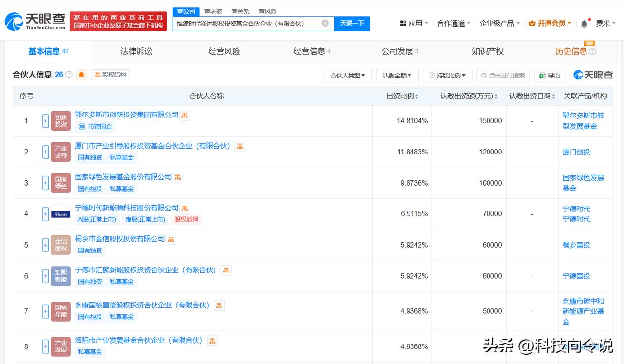Select the 查关系 search tab

click(x=240, y=11)
